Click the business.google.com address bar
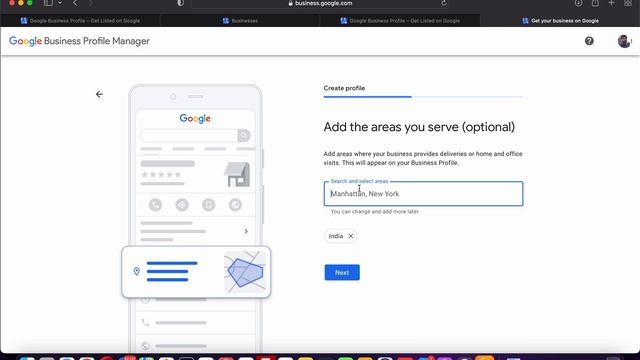The height and width of the screenshot is (360, 640). 320,3
